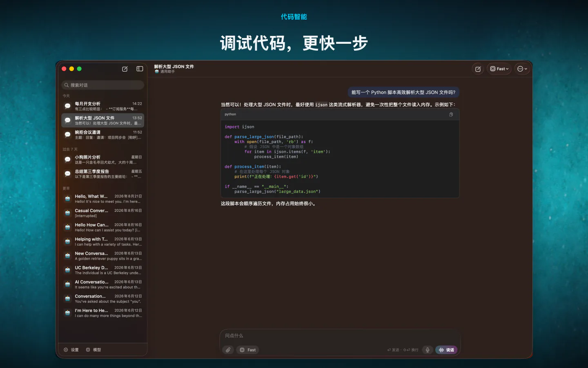Click the user message about Python 脚本
The width and height of the screenshot is (588, 368).
point(403,92)
